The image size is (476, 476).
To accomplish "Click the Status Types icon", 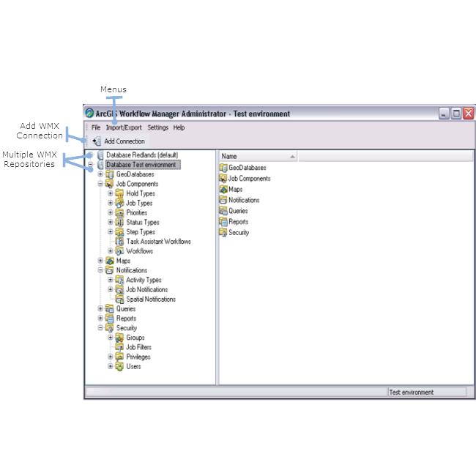I will [119, 222].
